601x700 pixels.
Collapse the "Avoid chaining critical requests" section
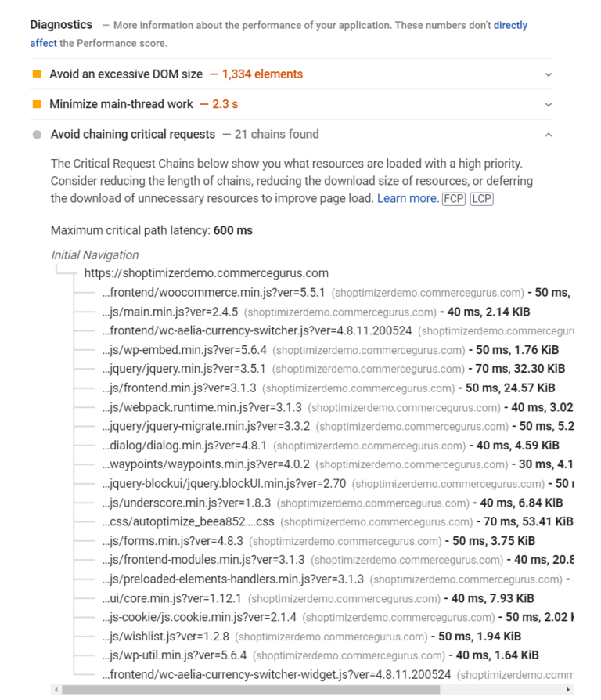pyautogui.click(x=549, y=134)
